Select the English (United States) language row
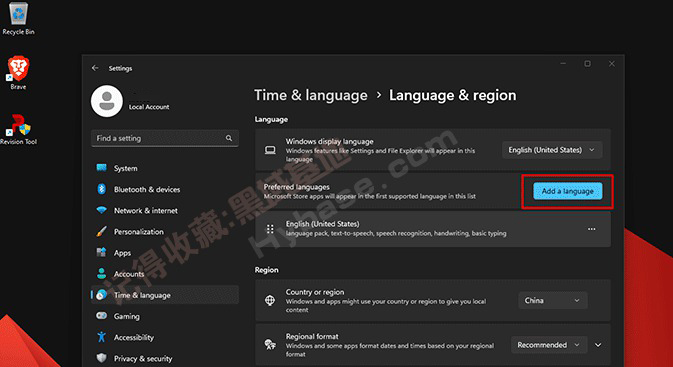673x367 pixels. coord(433,229)
